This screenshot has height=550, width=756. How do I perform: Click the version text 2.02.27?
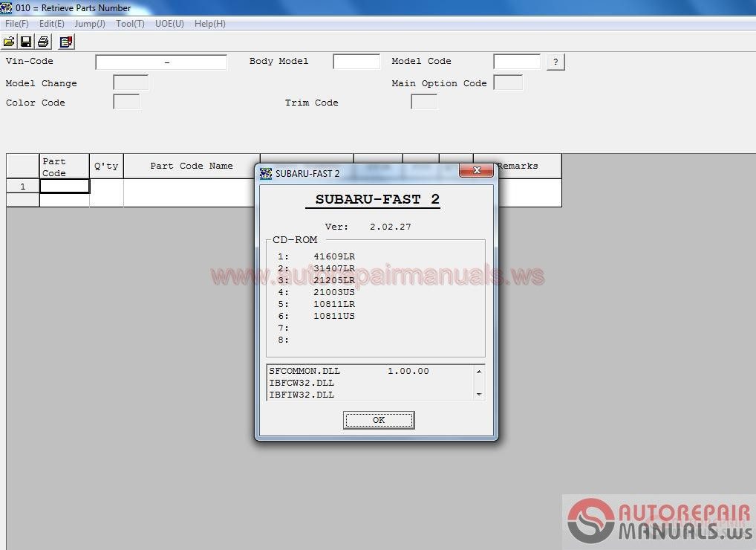(x=391, y=227)
